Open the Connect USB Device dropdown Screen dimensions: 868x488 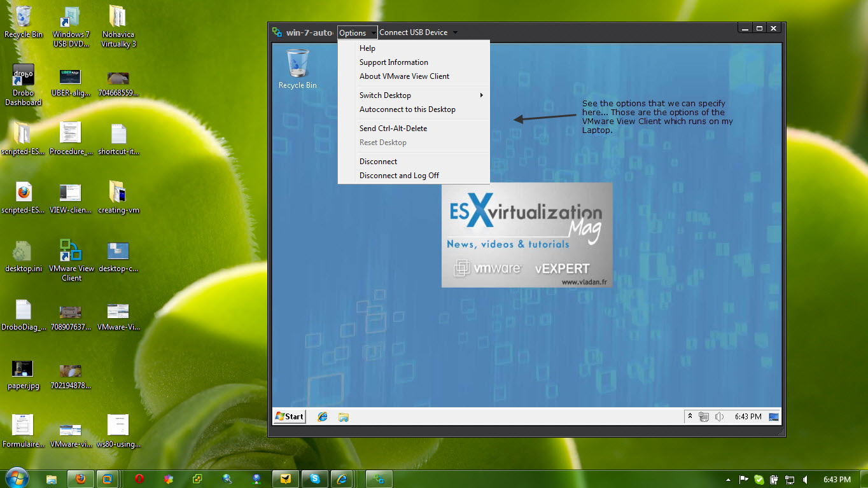click(x=418, y=33)
